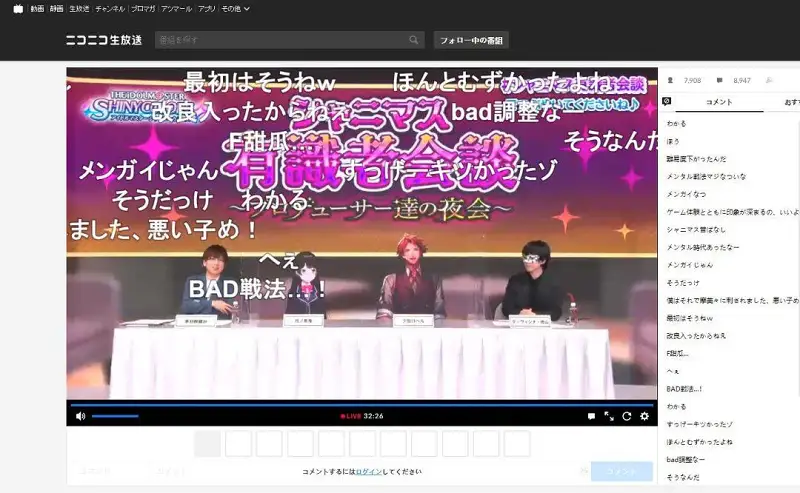Reload the player with refresh icon
The height and width of the screenshot is (493, 800).
pos(627,416)
